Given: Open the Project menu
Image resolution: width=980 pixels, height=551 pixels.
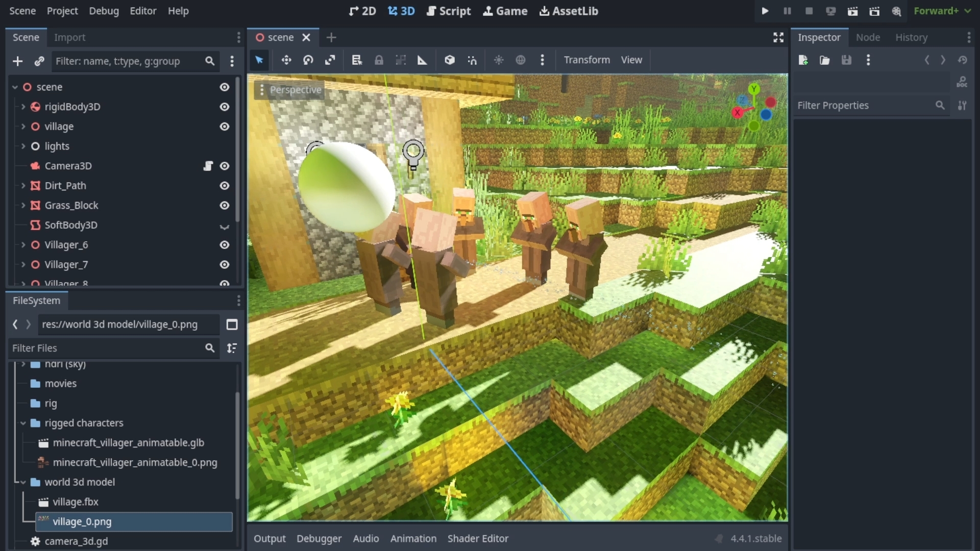Looking at the screenshot, I should [x=62, y=11].
